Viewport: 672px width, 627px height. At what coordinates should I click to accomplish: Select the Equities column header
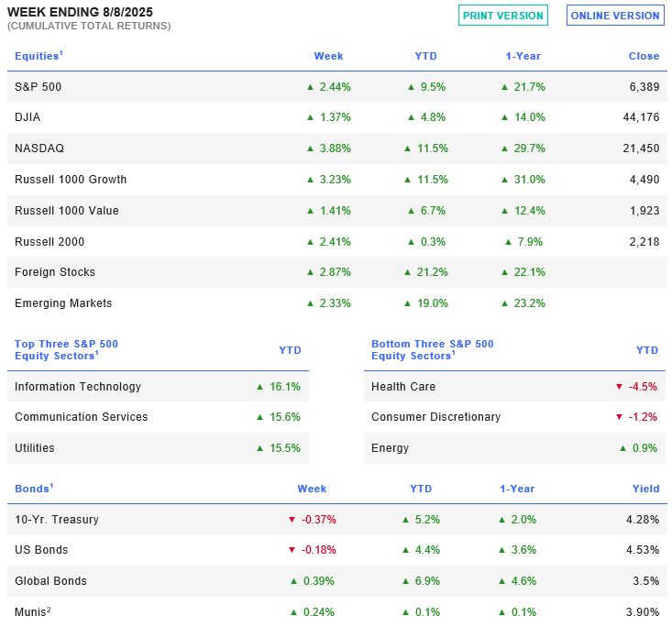(x=39, y=56)
